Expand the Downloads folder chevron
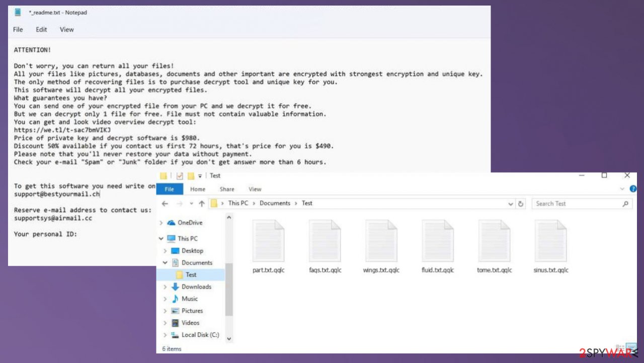Image resolution: width=644 pixels, height=363 pixels. [165, 286]
